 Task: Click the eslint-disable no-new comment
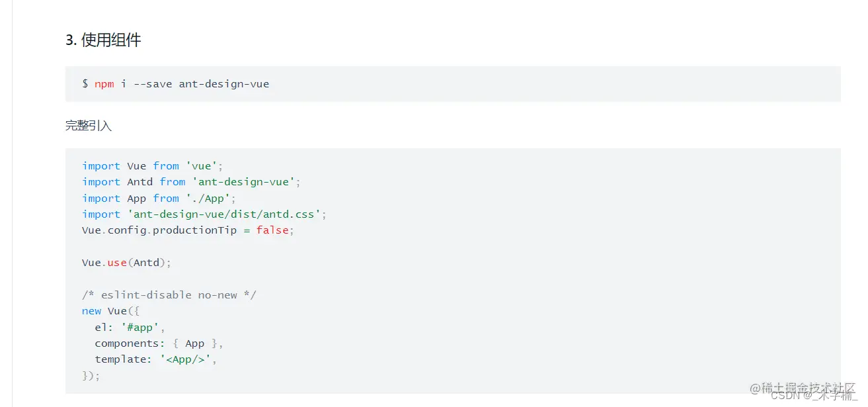click(169, 295)
